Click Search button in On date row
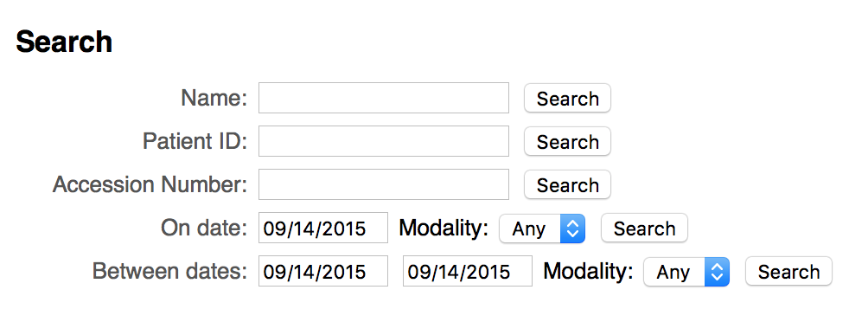868x322 pixels. click(644, 228)
